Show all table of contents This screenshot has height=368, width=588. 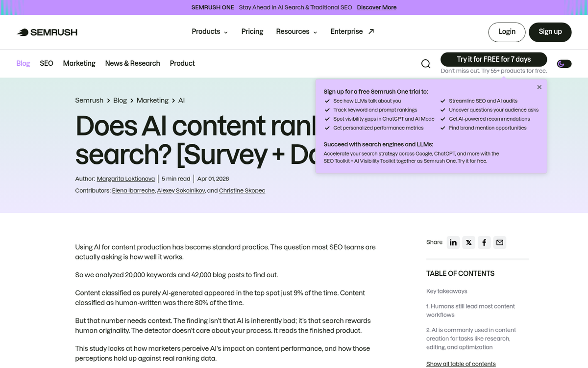461,364
